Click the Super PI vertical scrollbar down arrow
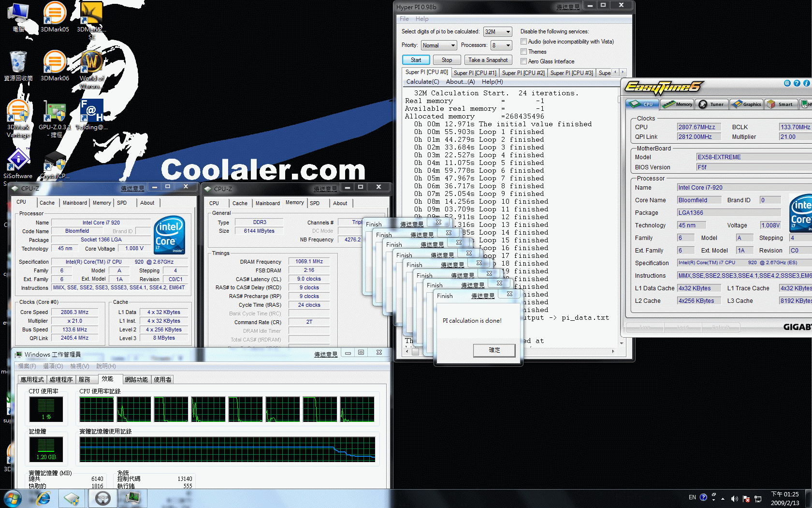Image resolution: width=812 pixels, height=508 pixels. (621, 344)
